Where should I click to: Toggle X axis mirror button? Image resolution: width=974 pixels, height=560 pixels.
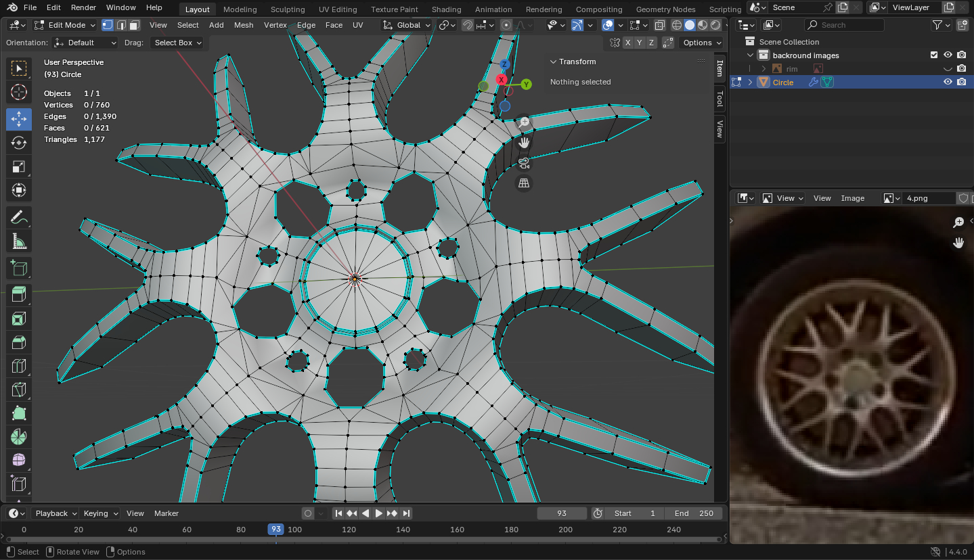pos(628,43)
